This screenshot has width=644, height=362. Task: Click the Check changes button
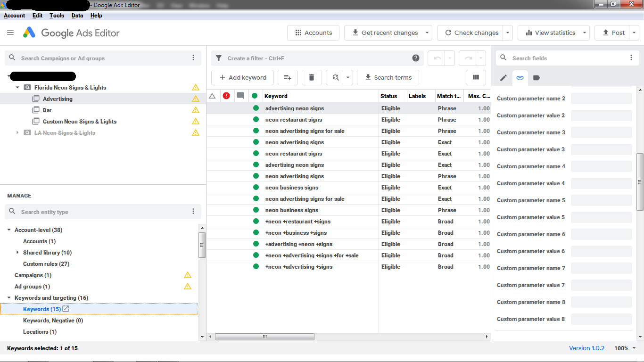pyautogui.click(x=471, y=33)
